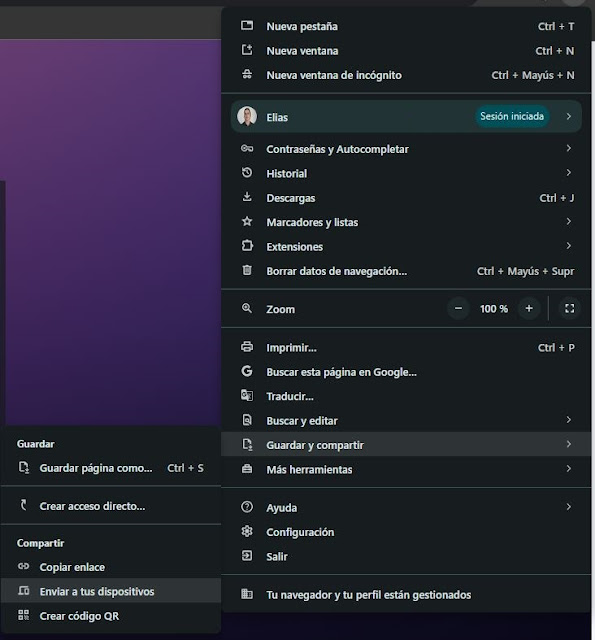The height and width of the screenshot is (640, 595).
Task: Click the Google G icon
Action: click(247, 371)
